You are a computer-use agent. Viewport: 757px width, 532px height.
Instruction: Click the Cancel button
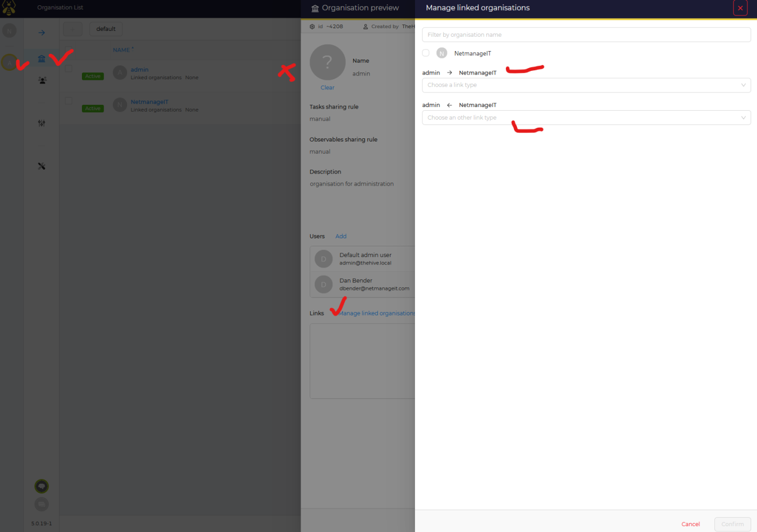coord(691,524)
